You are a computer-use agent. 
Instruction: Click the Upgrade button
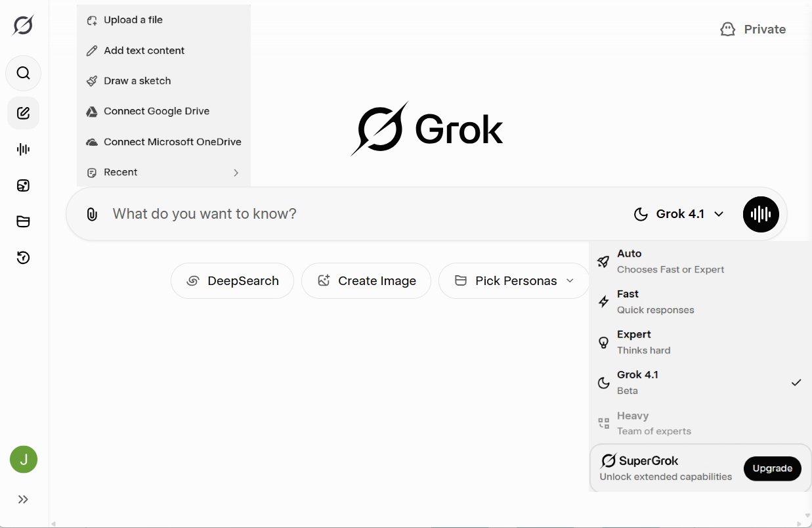click(773, 469)
